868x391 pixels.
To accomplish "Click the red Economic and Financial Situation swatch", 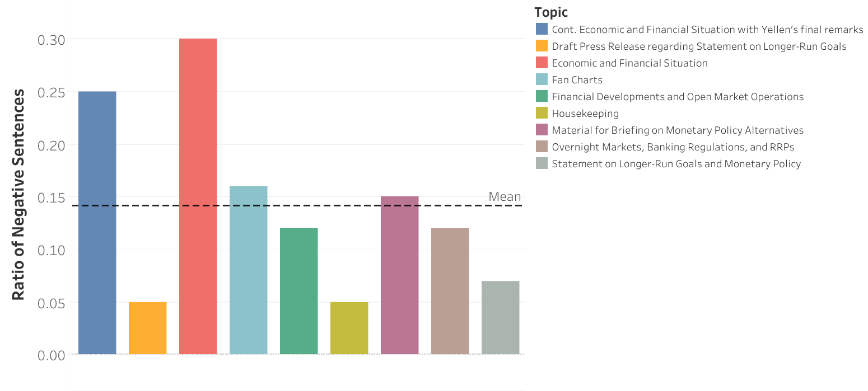I will point(542,63).
